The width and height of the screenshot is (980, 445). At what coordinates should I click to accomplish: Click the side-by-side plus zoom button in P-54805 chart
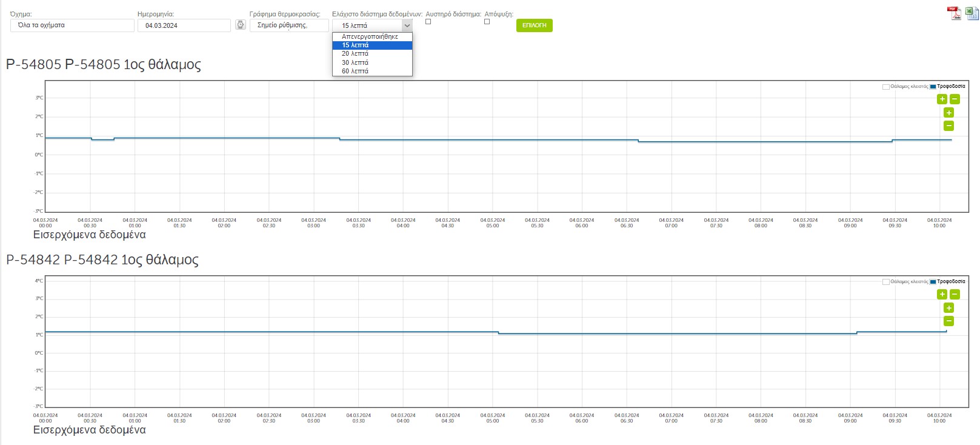pyautogui.click(x=942, y=99)
